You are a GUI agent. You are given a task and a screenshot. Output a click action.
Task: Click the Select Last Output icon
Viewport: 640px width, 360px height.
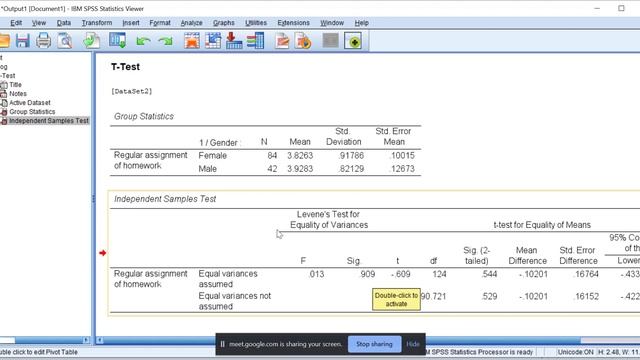[x=282, y=41]
